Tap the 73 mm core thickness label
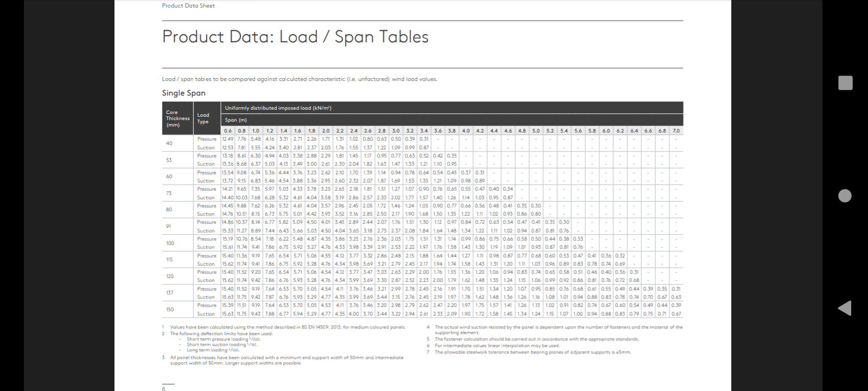The height and width of the screenshot is (391, 868). click(169, 193)
